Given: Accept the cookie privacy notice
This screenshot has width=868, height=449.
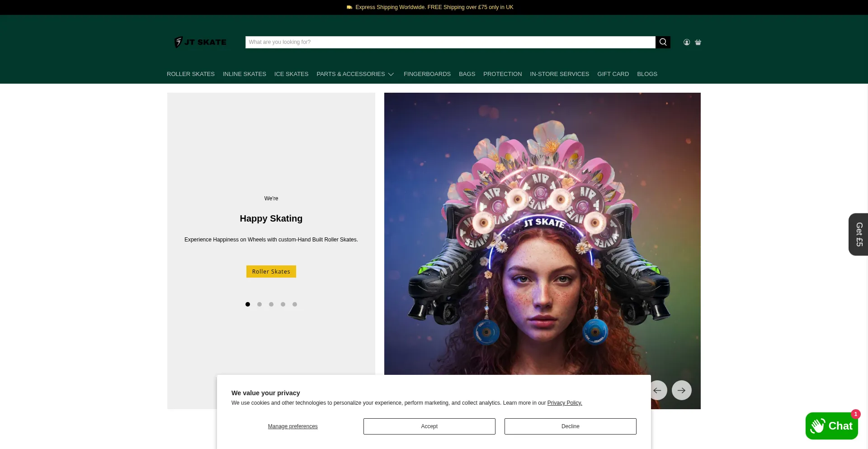Looking at the screenshot, I should click(x=429, y=426).
